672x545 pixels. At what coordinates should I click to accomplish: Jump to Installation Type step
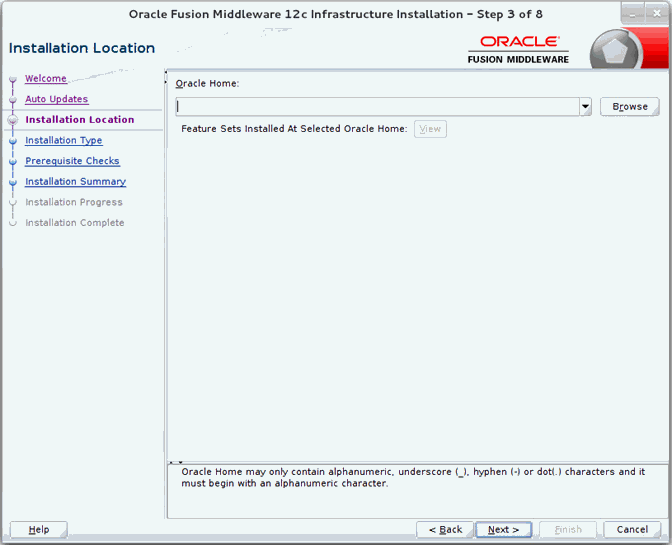63,140
